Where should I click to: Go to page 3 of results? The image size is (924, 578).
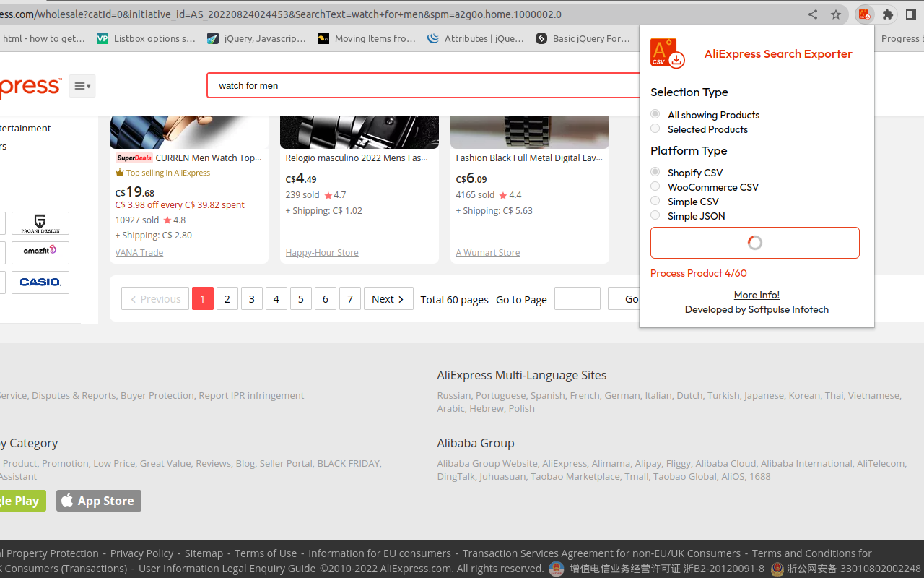tap(252, 298)
